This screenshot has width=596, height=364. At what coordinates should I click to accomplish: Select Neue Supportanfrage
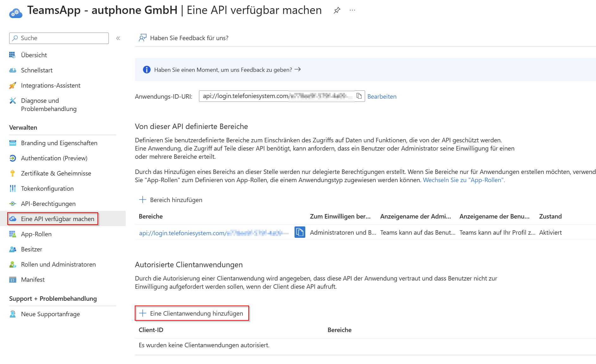tap(50, 314)
